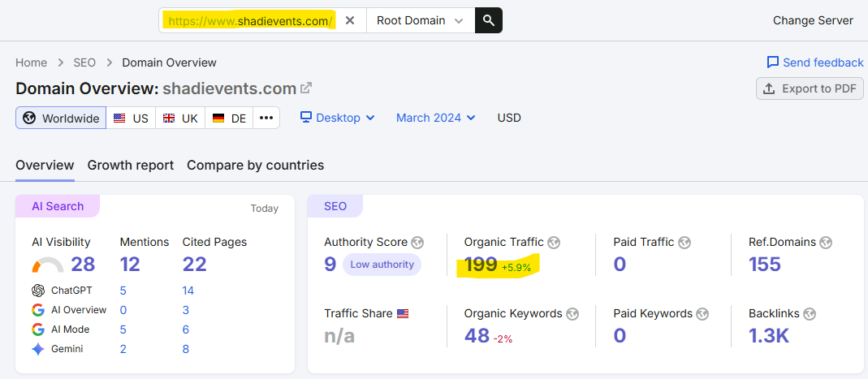Select the DE country database

(x=229, y=118)
